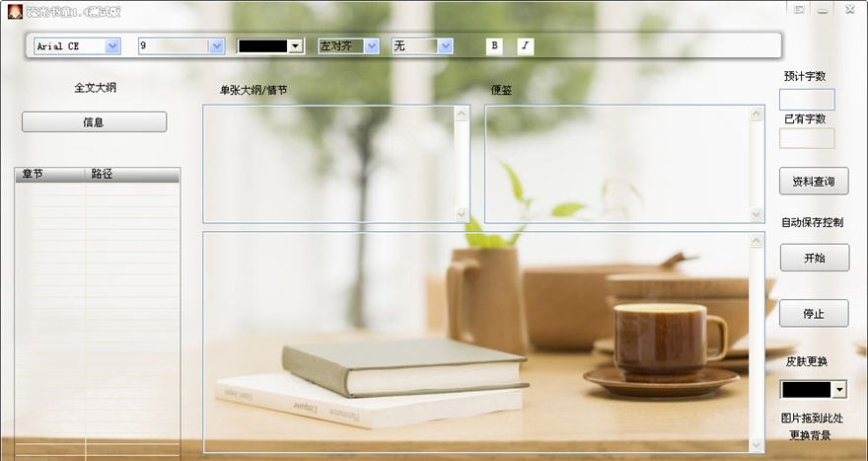
Task: Click inside the 单张大纲/情节 text box
Action: (x=328, y=164)
